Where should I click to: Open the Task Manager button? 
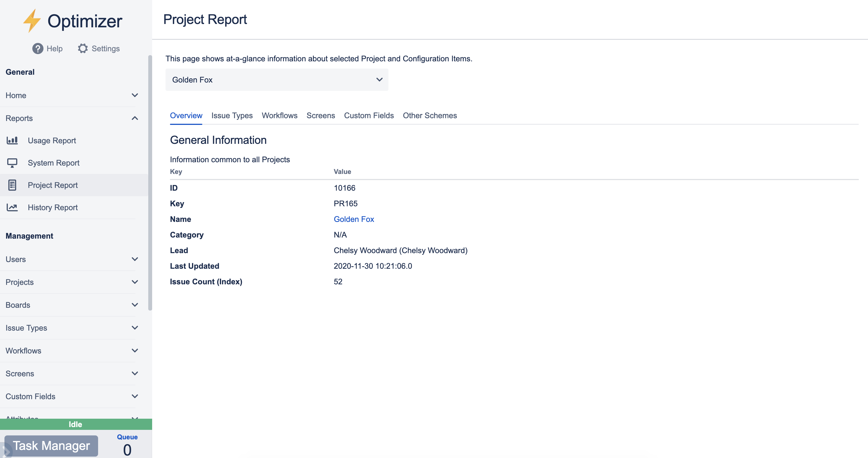[x=52, y=445]
